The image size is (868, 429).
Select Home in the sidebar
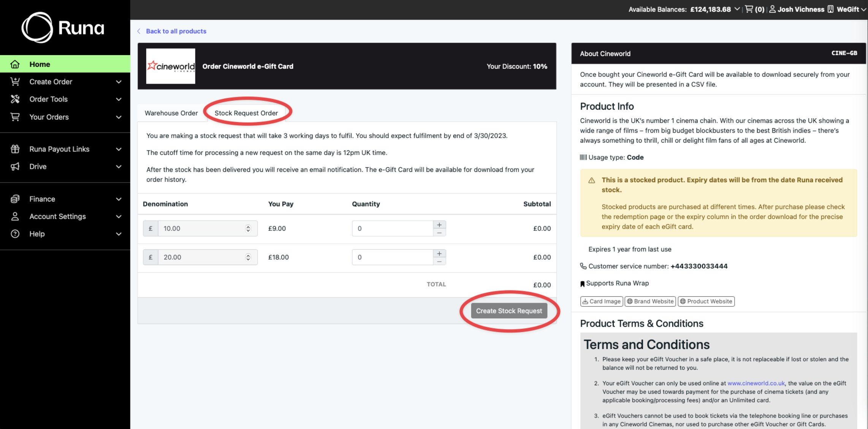tap(65, 64)
